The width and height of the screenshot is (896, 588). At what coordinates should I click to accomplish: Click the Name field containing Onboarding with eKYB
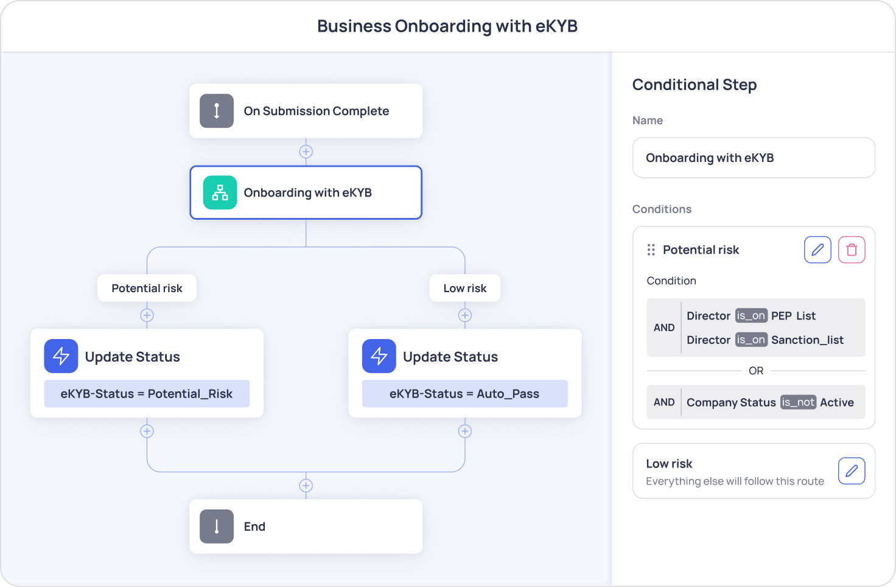pos(754,158)
